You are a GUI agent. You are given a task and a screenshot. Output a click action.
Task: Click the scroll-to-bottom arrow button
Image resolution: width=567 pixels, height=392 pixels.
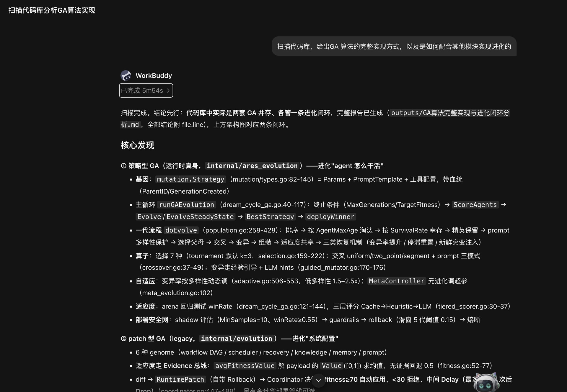pos(318,380)
